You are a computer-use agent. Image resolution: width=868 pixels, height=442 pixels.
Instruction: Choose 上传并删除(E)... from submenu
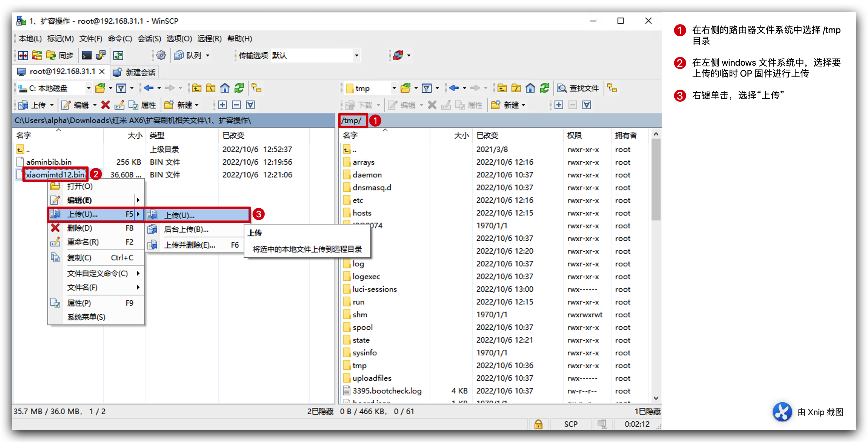(195, 245)
